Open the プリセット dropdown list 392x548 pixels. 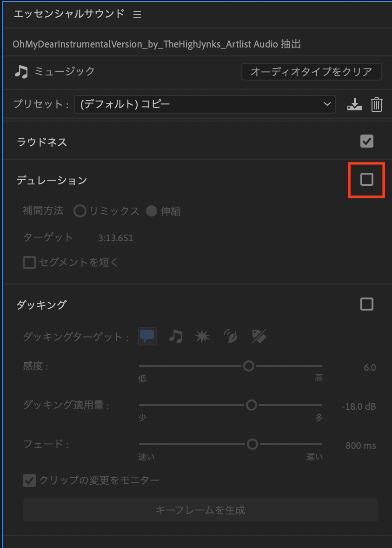(205, 104)
